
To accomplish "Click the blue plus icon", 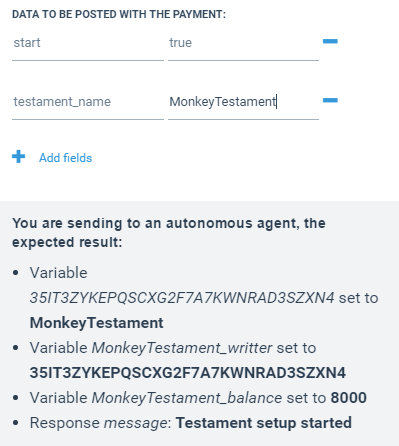I will 19,156.
